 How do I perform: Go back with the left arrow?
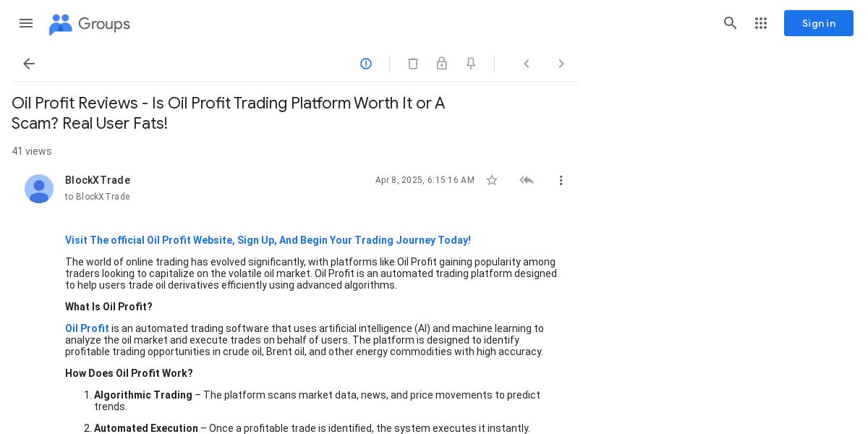click(29, 64)
